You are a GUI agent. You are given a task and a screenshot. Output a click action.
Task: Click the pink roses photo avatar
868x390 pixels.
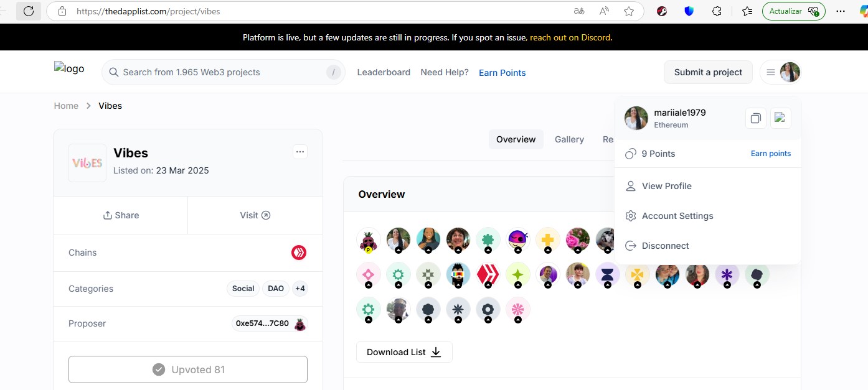pyautogui.click(x=578, y=239)
